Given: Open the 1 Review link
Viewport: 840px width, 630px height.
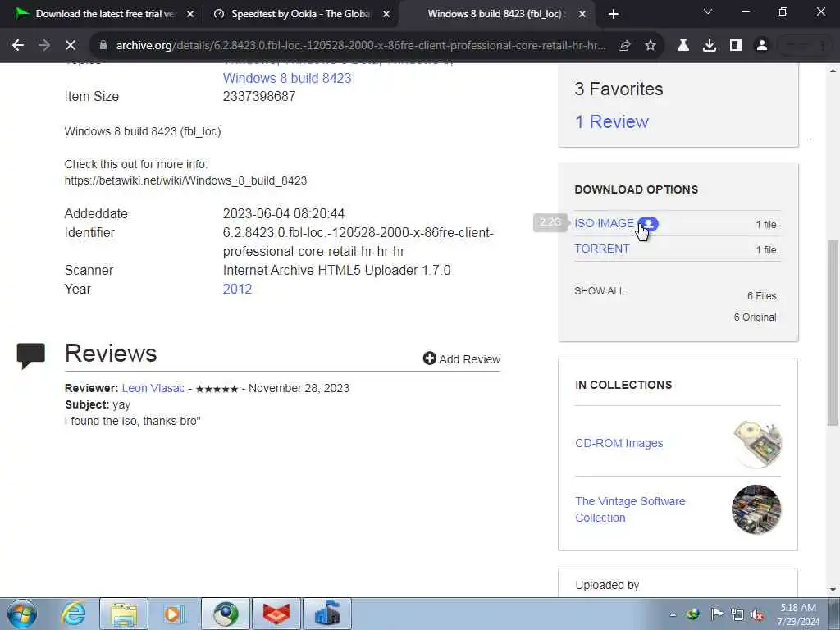Looking at the screenshot, I should pyautogui.click(x=612, y=121).
